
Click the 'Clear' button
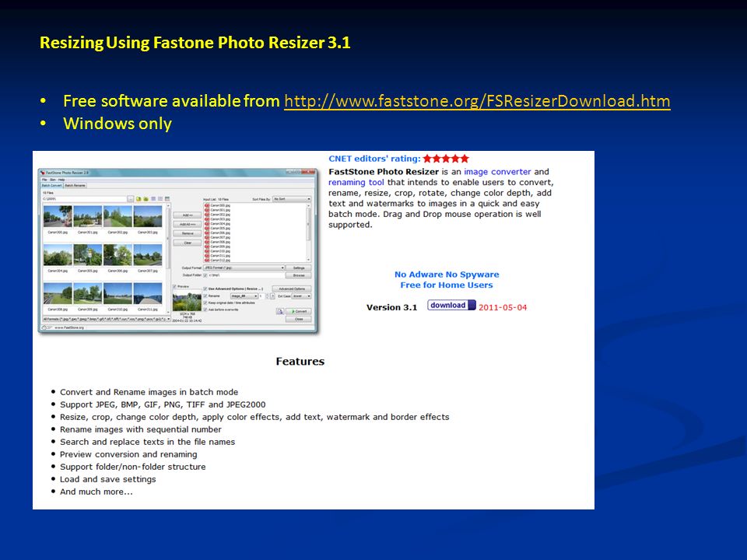coord(188,243)
